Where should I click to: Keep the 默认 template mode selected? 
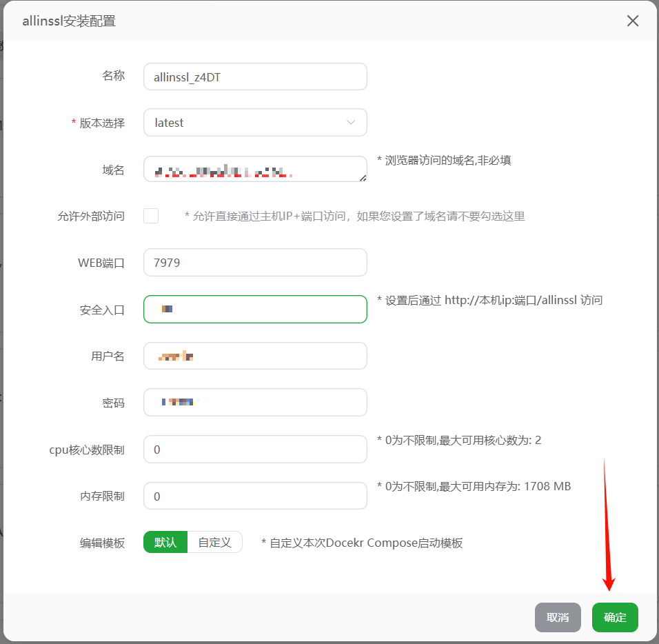[x=165, y=542]
